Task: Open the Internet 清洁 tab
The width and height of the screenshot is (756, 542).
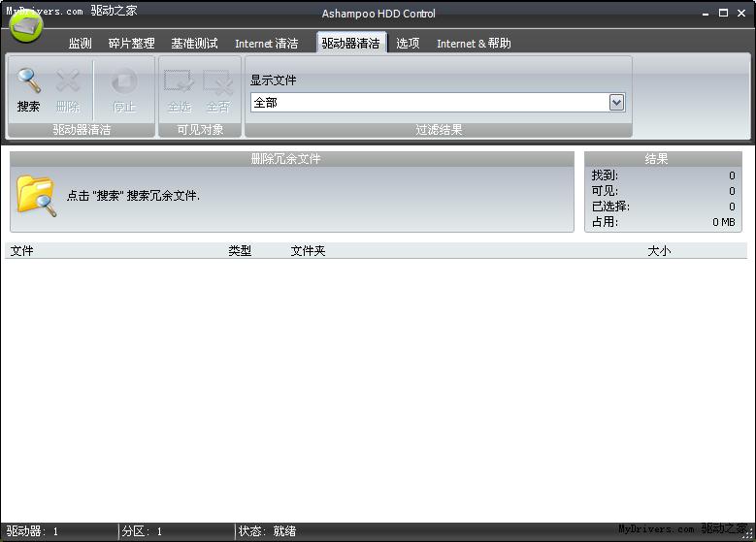Action: 266,44
